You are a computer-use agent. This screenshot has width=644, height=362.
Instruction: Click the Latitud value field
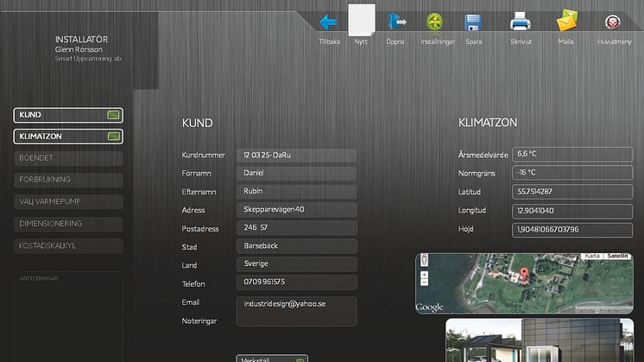point(572,192)
